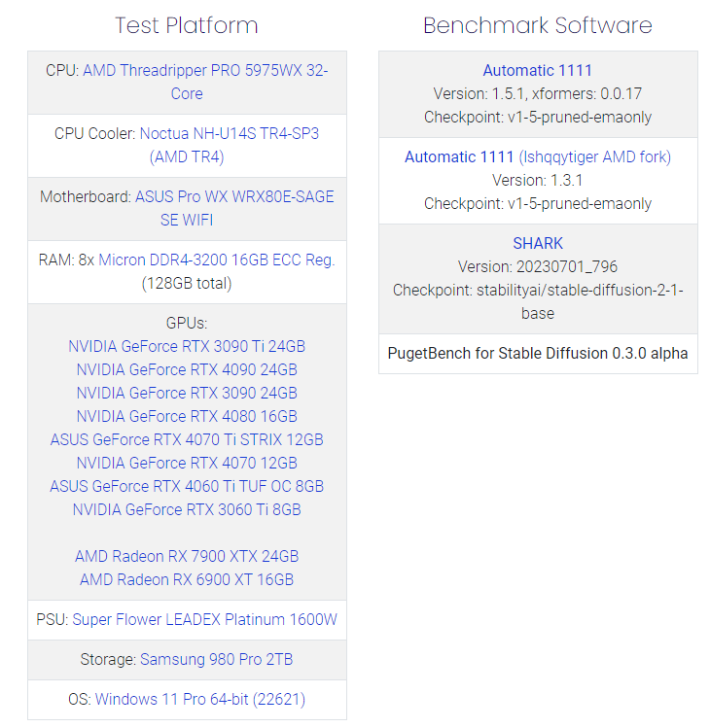
Task: Open Automatic 1111 link above version 1.5.1
Action: point(538,71)
